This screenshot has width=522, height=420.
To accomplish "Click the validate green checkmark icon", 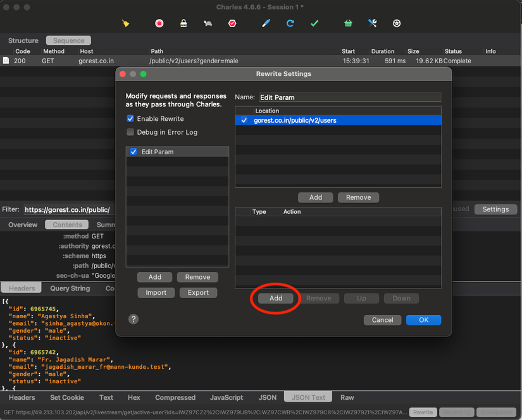I will coord(314,23).
